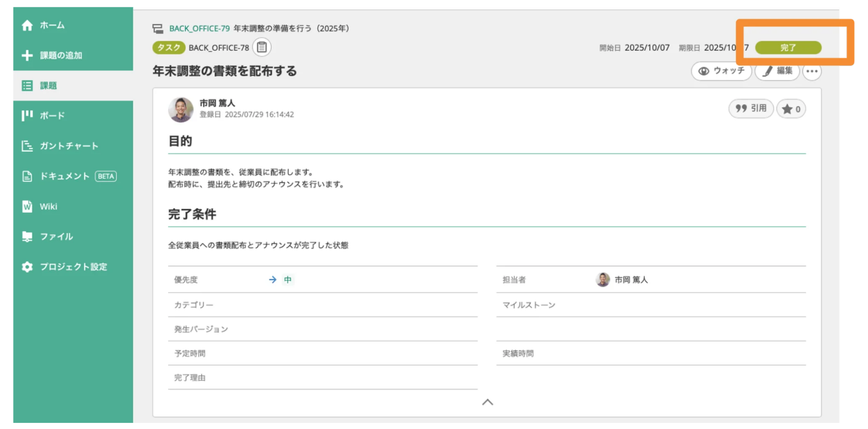Image resolution: width=868 pixels, height=429 pixels.
Task: Click the issue key BACK_OFFICE-78
Action: [x=219, y=48]
